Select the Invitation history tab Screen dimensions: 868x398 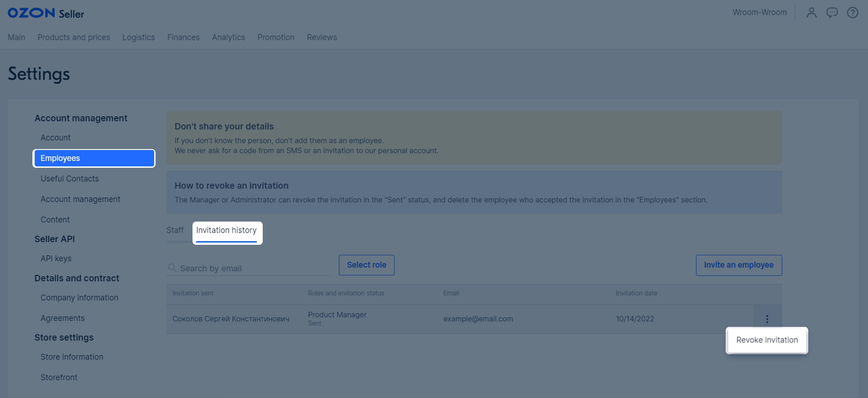pyautogui.click(x=226, y=230)
